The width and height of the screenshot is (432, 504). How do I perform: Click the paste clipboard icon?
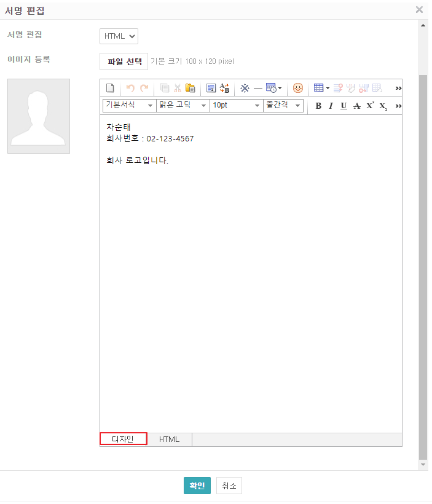[190, 88]
